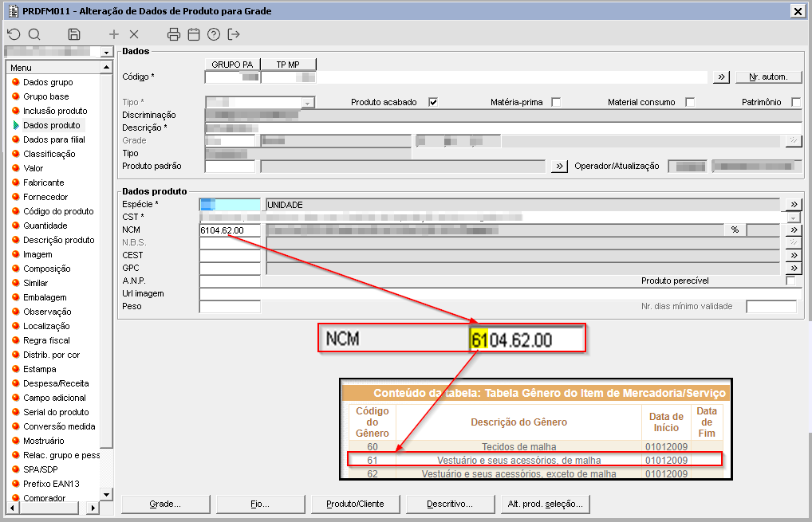Click the undo/refresh toolbar icon
This screenshot has width=812, height=522.
pos(14,34)
